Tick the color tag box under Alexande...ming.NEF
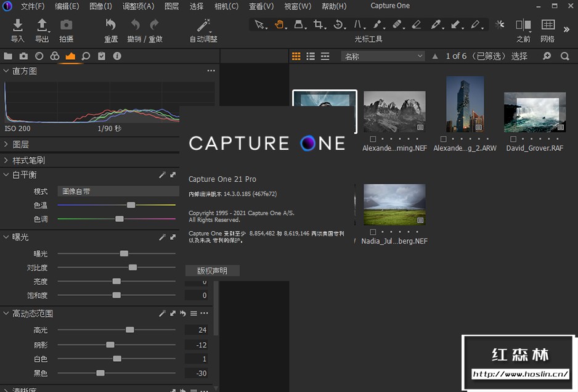 [x=373, y=139]
